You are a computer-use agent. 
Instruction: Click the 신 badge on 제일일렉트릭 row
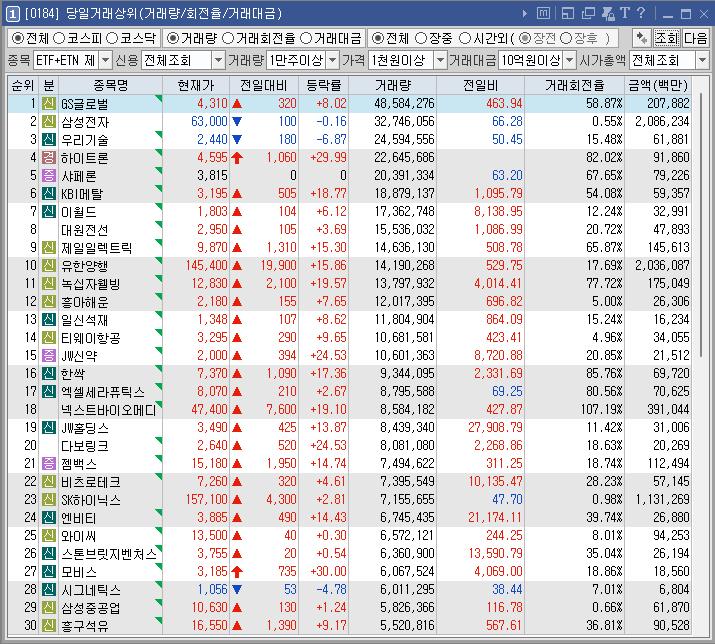49,248
